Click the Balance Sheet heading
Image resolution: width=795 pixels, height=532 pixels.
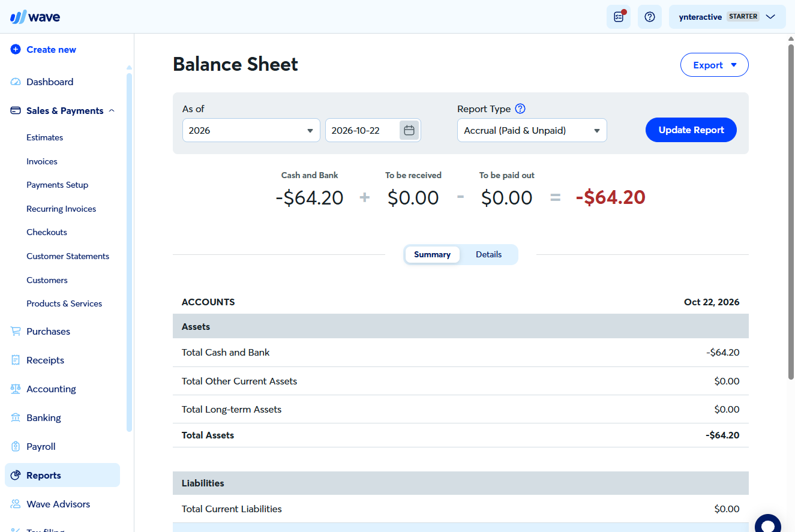pos(235,64)
